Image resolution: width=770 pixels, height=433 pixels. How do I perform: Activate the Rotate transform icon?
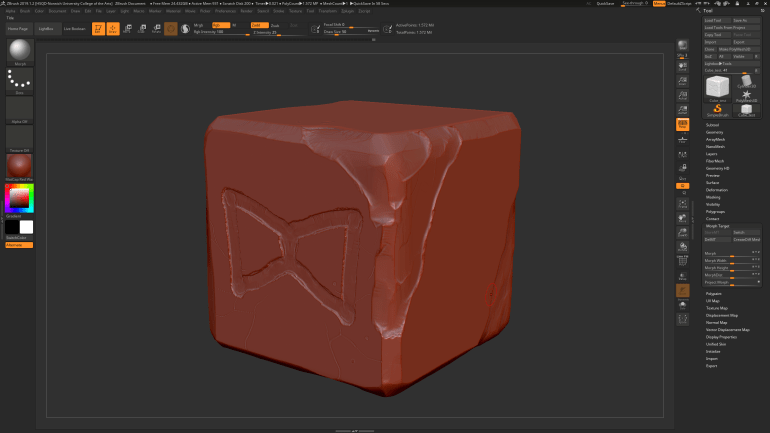pyautogui.click(x=156, y=29)
